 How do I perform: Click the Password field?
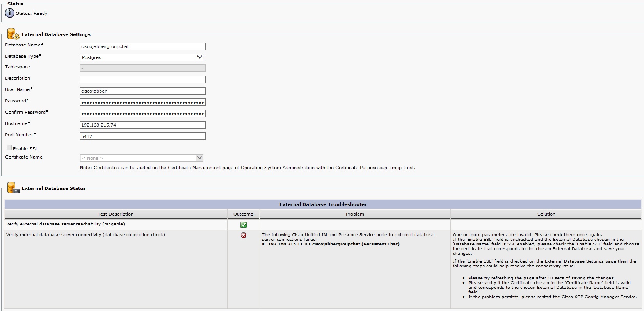143,102
